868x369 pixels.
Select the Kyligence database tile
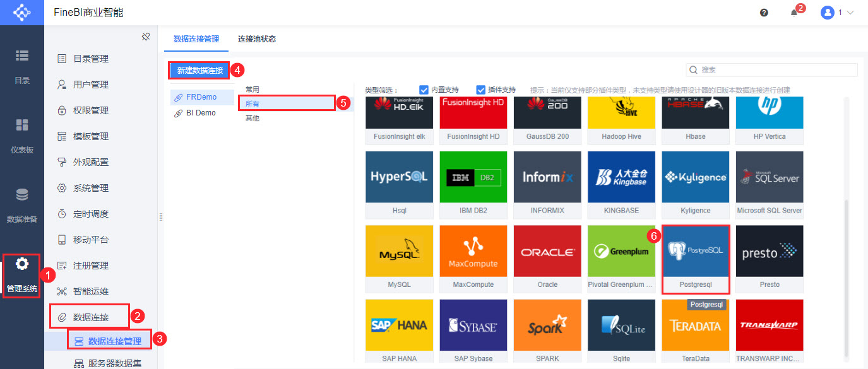coord(696,185)
